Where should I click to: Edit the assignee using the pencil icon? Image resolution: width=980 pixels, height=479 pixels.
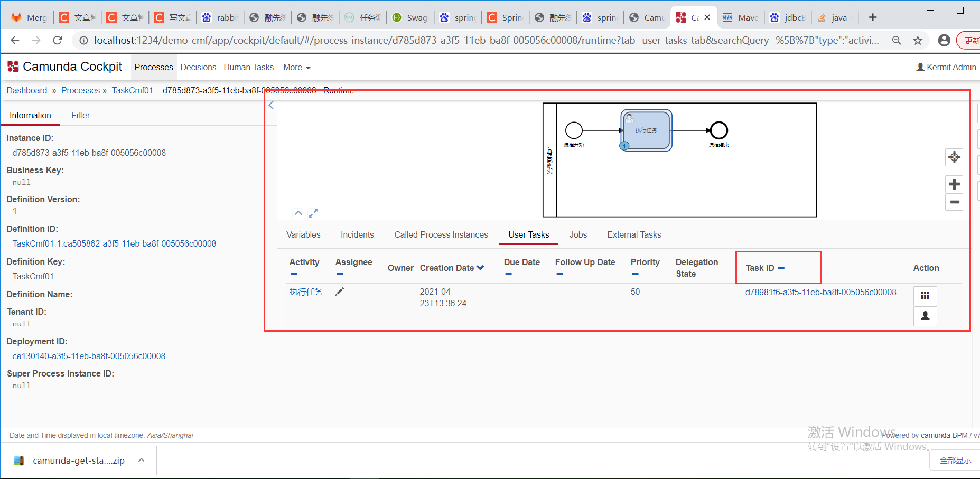pyautogui.click(x=340, y=292)
